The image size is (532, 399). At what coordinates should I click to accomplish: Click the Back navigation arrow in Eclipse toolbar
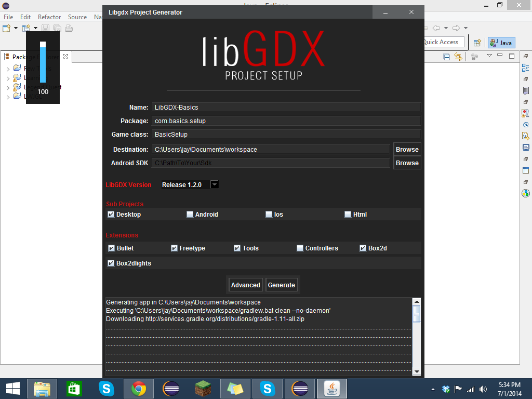click(x=436, y=28)
